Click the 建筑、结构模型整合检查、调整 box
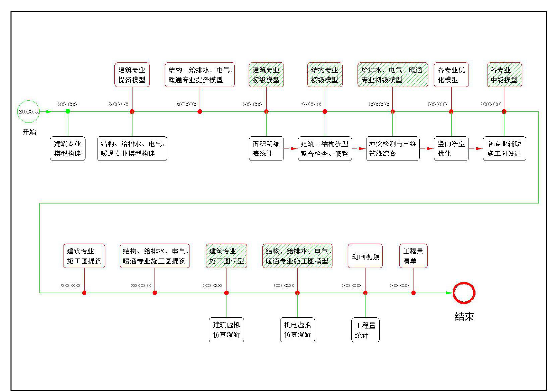The height and width of the screenshot is (392, 551). 325,148
